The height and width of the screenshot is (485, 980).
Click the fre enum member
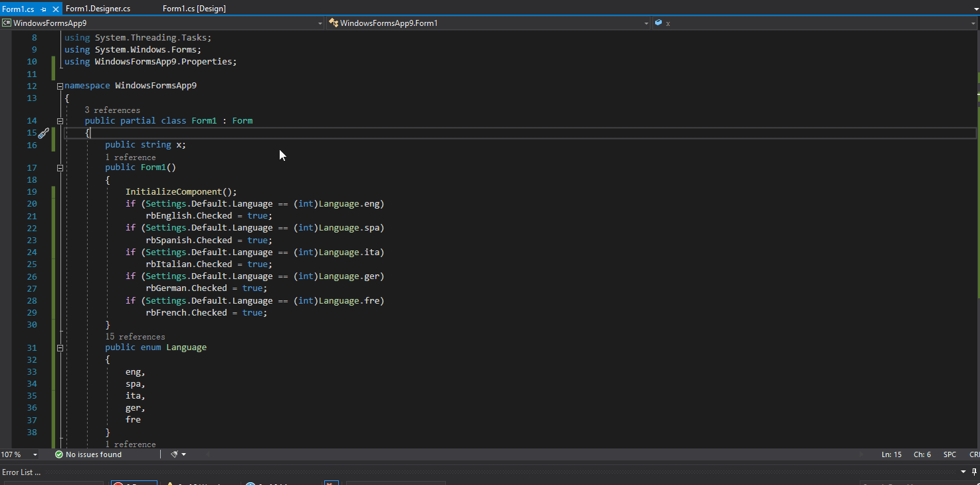click(133, 420)
